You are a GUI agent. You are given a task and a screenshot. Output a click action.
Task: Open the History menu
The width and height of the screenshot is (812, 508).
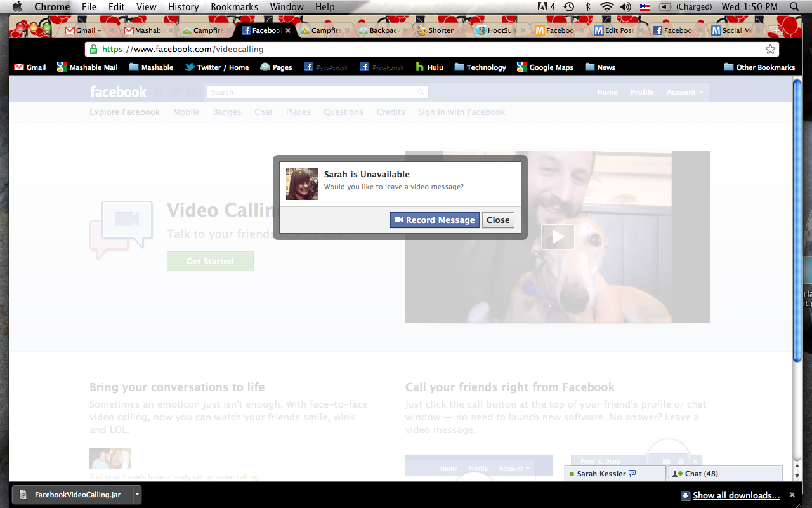point(183,7)
